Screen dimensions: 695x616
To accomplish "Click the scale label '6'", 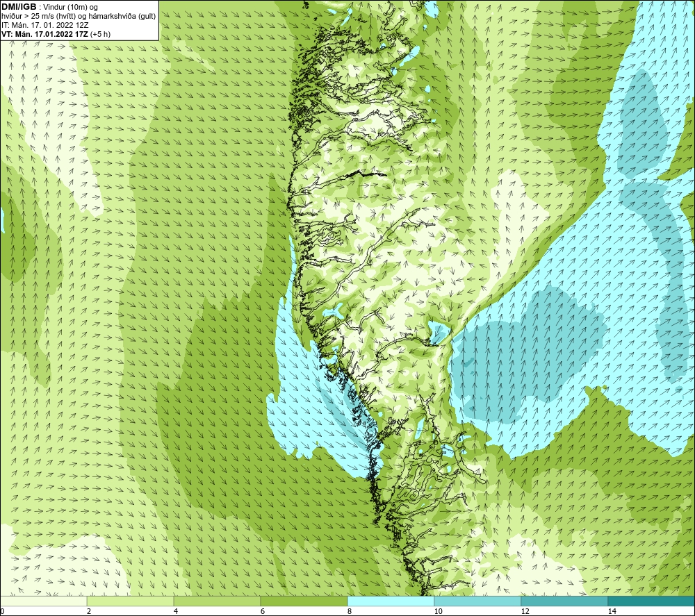I will point(263,612).
